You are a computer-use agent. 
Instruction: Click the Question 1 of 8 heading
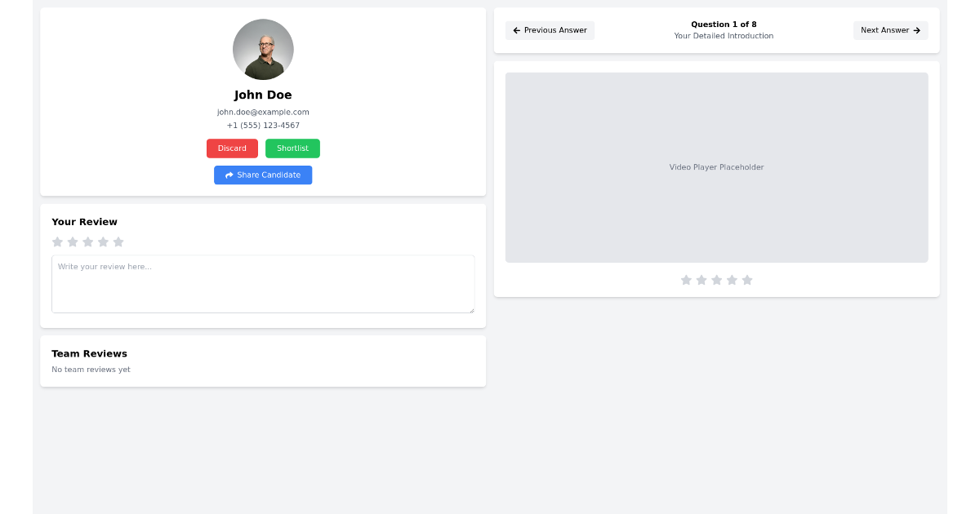click(x=724, y=24)
